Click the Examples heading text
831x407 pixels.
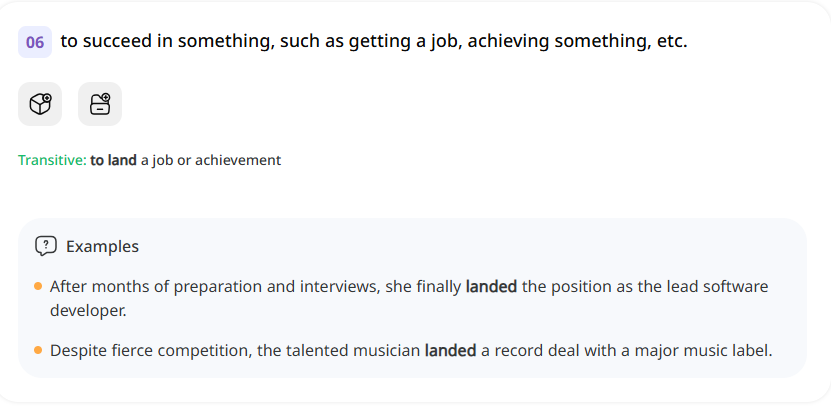pyautogui.click(x=102, y=246)
